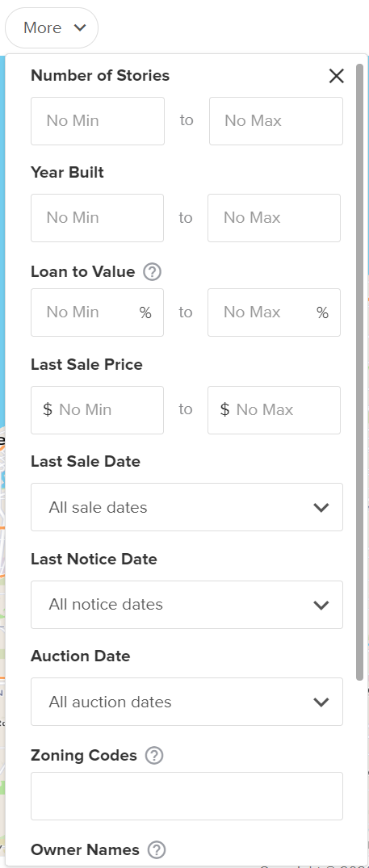Viewport: 369px width, 868px height.
Task: Select Number of Stories maximum field
Action: (276, 121)
